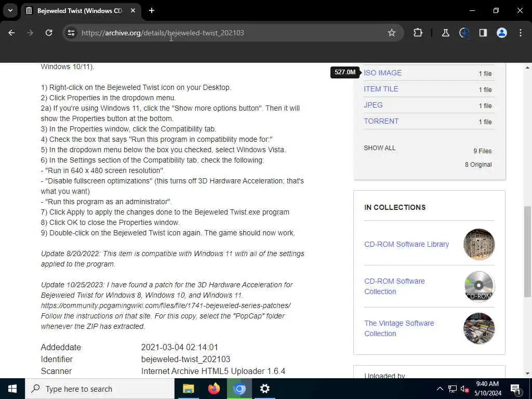
Task: Open Settings gear on the taskbar
Action: point(264,389)
